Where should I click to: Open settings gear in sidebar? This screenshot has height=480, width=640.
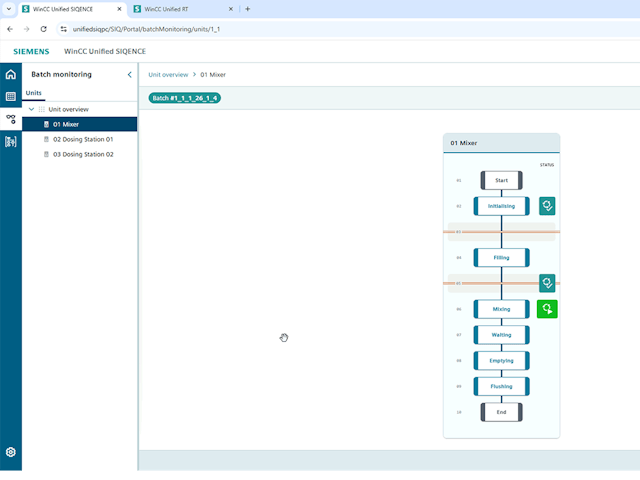11,452
